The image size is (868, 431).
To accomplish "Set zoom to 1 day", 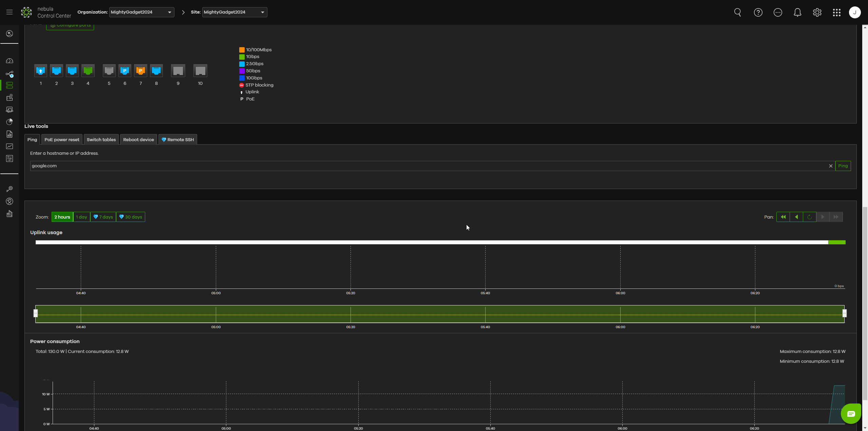I will pos(81,217).
